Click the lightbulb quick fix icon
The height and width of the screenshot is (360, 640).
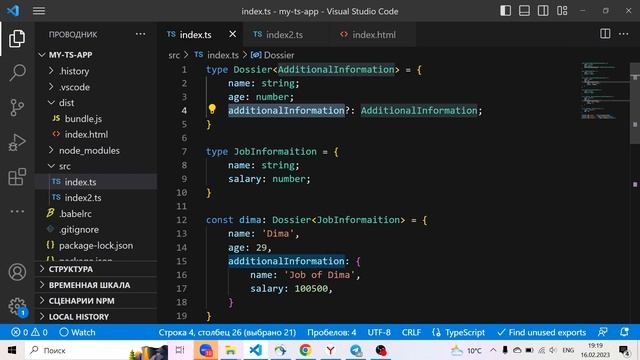click(x=212, y=109)
